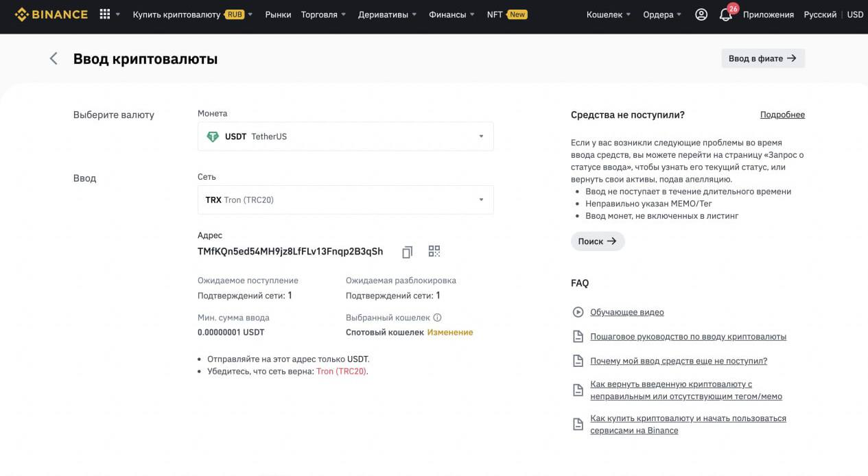Click the Ввод криптовалюты heading
868x476 pixels.
(x=145, y=59)
